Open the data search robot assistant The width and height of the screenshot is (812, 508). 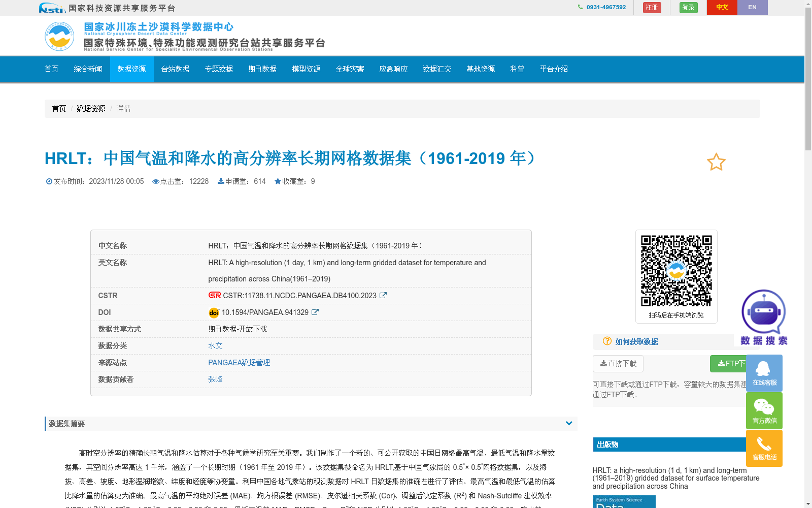(764, 317)
